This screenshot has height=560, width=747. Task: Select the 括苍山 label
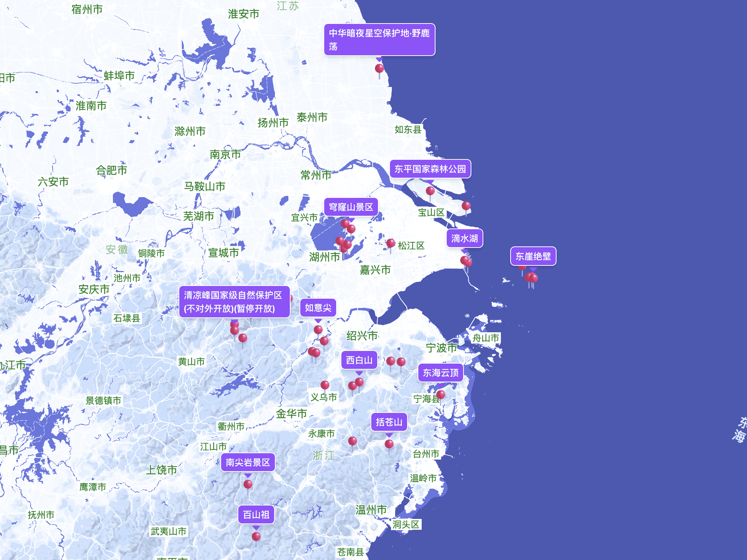click(389, 422)
